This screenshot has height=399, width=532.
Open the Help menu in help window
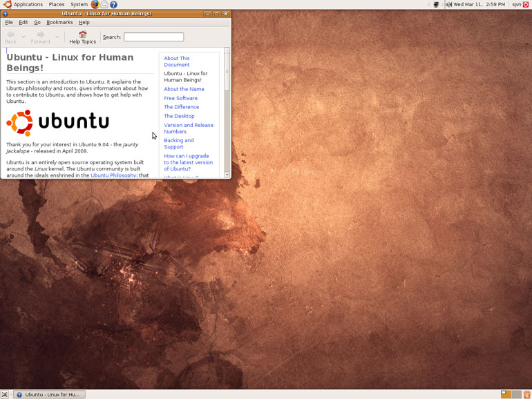click(x=84, y=22)
